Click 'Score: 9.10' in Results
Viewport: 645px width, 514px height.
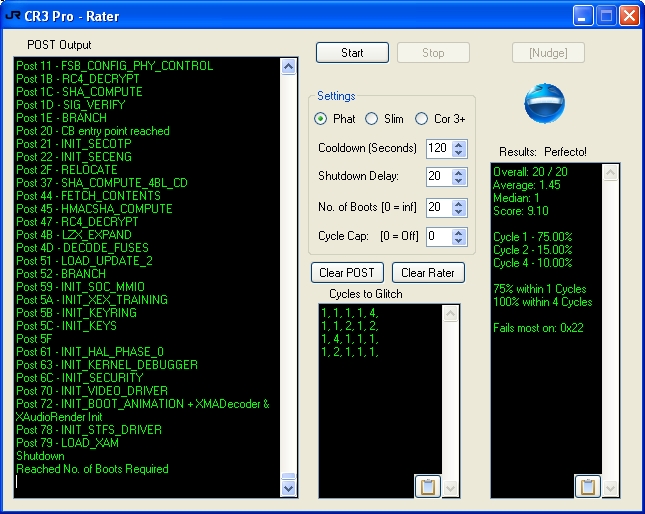(x=521, y=211)
